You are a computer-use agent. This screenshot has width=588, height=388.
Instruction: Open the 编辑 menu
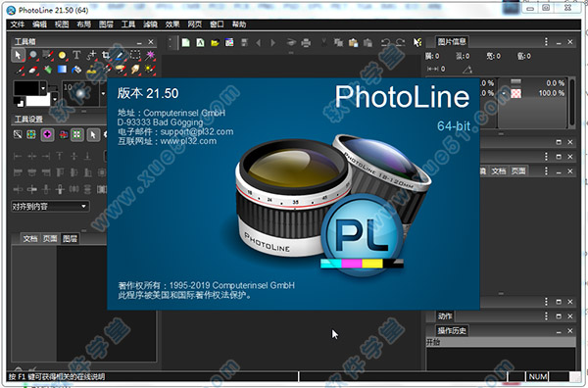tap(39, 24)
